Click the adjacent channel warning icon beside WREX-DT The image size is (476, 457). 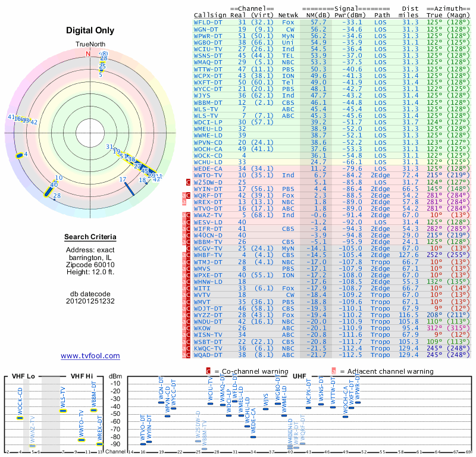click(184, 202)
